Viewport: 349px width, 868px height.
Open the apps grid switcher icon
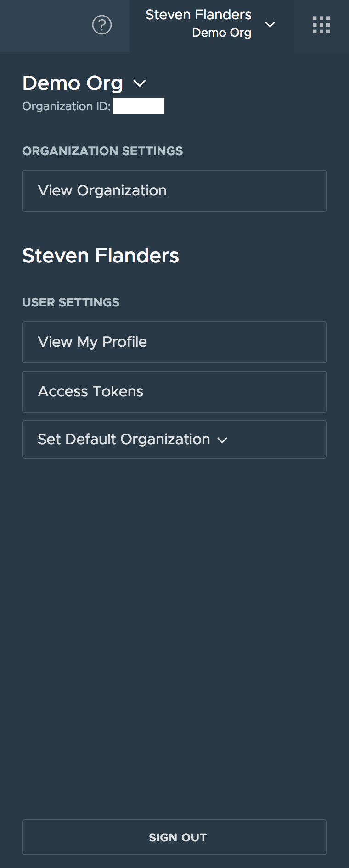[321, 25]
